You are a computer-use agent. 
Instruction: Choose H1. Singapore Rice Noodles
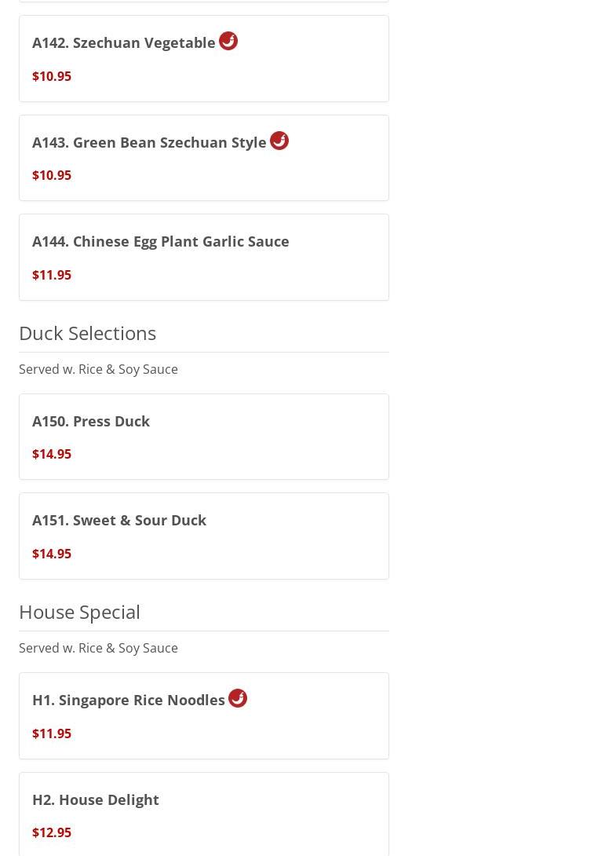[129, 701]
